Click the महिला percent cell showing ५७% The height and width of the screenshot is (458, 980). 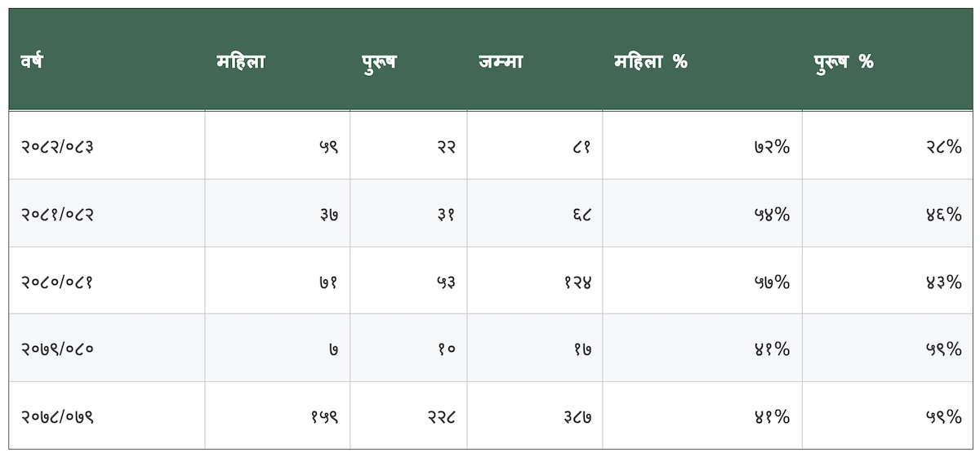702,281
